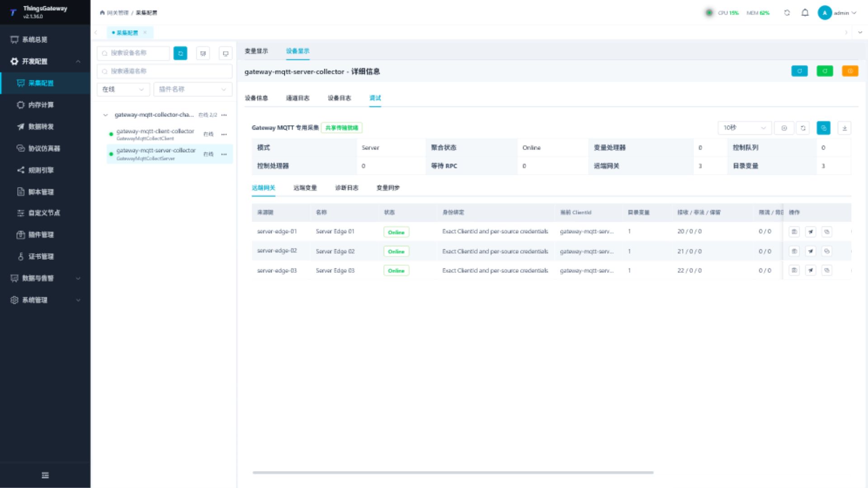
Task: Click the blue link icon button in the debug toolbar
Action: [824, 128]
